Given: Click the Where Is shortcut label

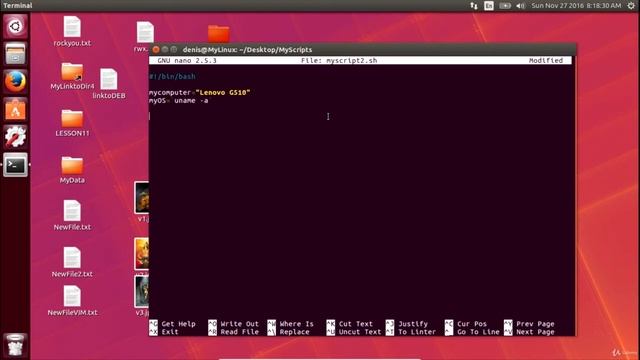Looking at the screenshot, I should [x=297, y=324].
